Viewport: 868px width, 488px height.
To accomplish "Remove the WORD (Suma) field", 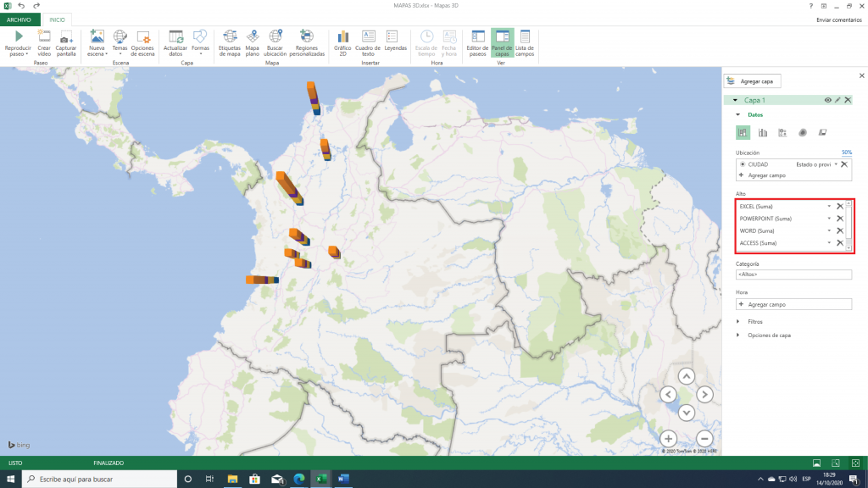I will tap(840, 230).
